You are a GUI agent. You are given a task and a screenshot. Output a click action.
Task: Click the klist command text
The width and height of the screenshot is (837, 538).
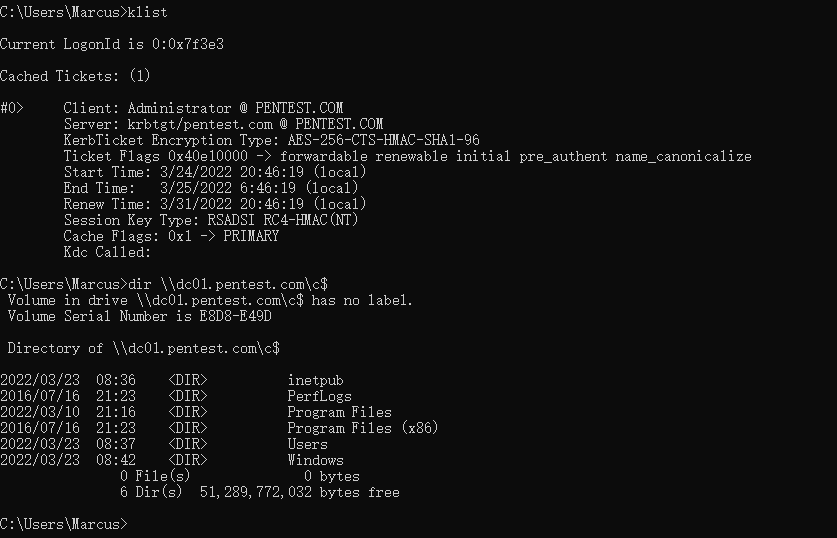coord(147,12)
